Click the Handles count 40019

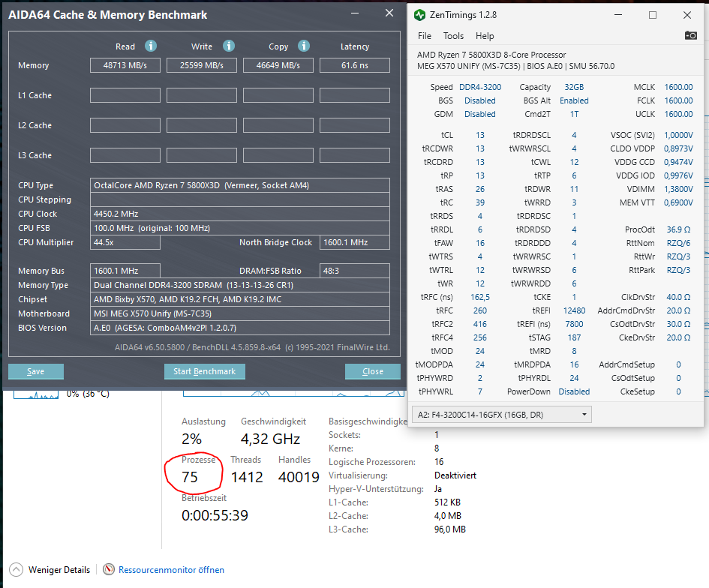[x=299, y=477]
